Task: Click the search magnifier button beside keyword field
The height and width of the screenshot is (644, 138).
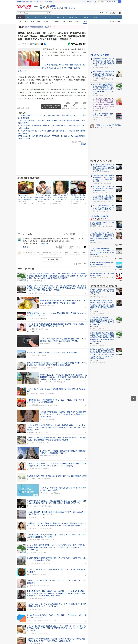Action: click(x=49, y=13)
